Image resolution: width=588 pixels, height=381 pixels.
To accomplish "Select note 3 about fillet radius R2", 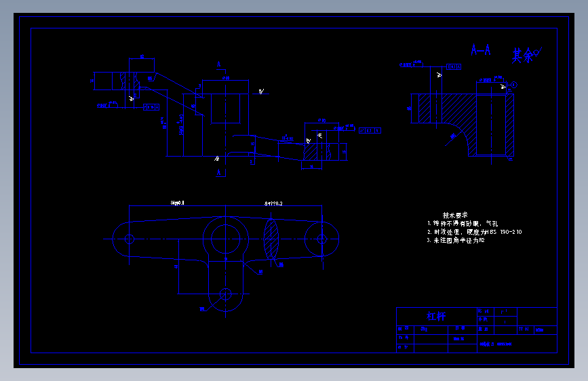I will click(456, 241).
